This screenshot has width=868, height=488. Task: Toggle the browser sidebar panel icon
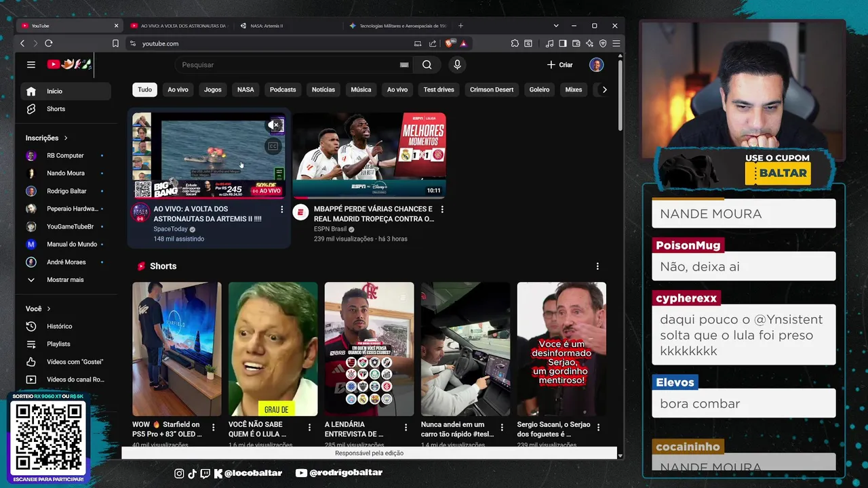click(x=562, y=43)
